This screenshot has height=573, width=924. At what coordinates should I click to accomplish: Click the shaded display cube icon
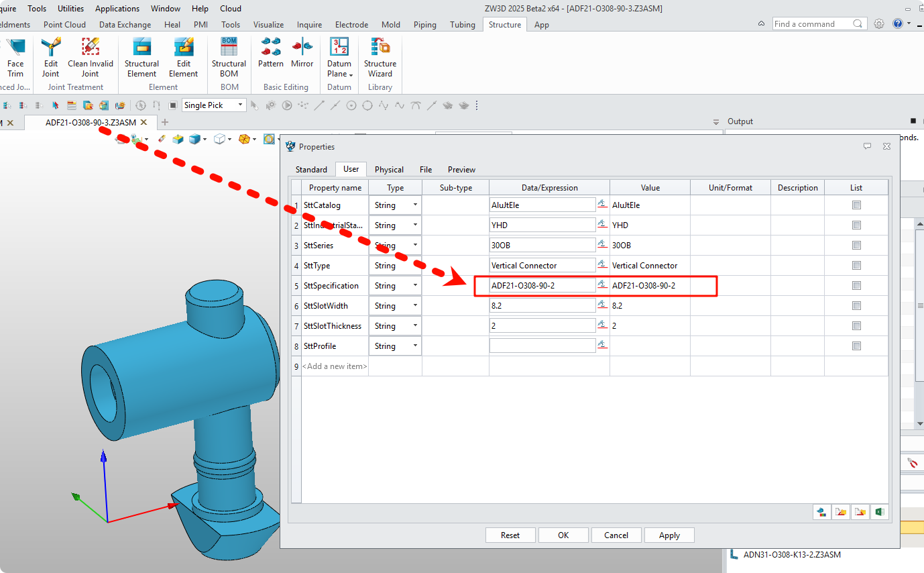[x=194, y=139]
